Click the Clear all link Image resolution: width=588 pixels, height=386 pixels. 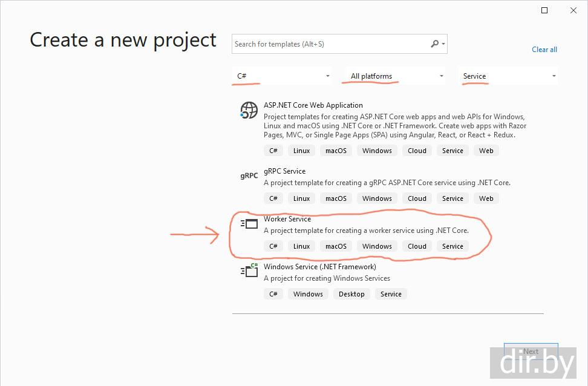click(544, 50)
